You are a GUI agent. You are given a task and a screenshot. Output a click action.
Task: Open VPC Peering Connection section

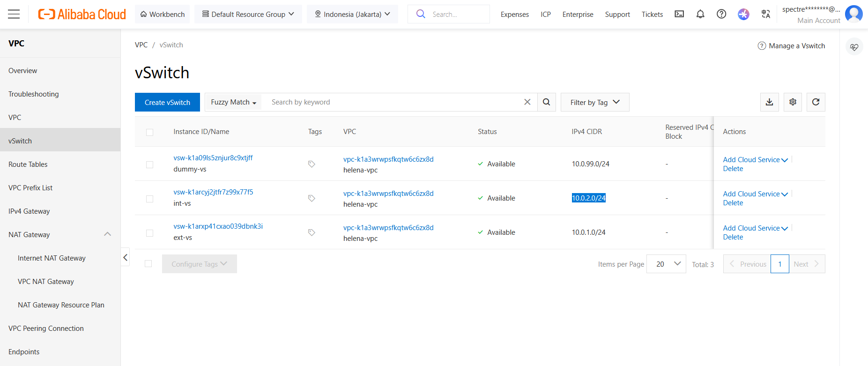coord(46,329)
